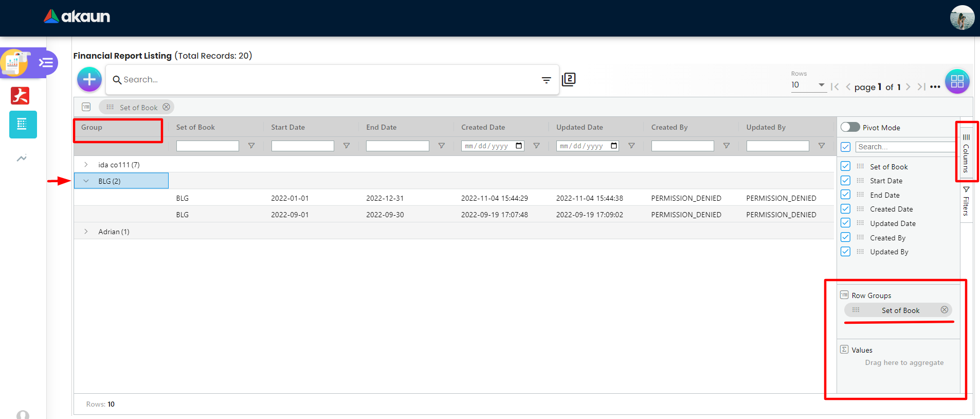Toggle the sidebar menu collapse icon
Viewport: 980px width, 419px height.
tap(46, 63)
